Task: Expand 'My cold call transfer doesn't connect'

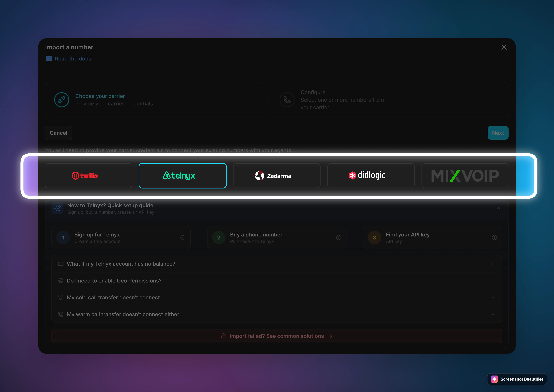Action: coord(277,298)
